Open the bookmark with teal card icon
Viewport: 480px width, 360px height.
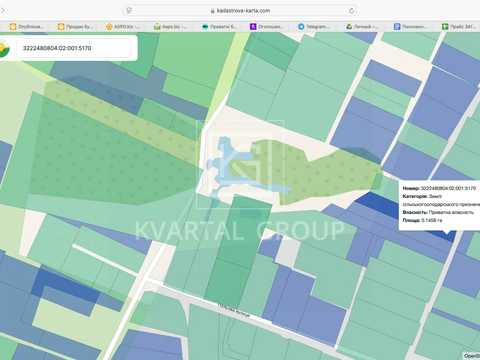pyautogui.click(x=218, y=27)
